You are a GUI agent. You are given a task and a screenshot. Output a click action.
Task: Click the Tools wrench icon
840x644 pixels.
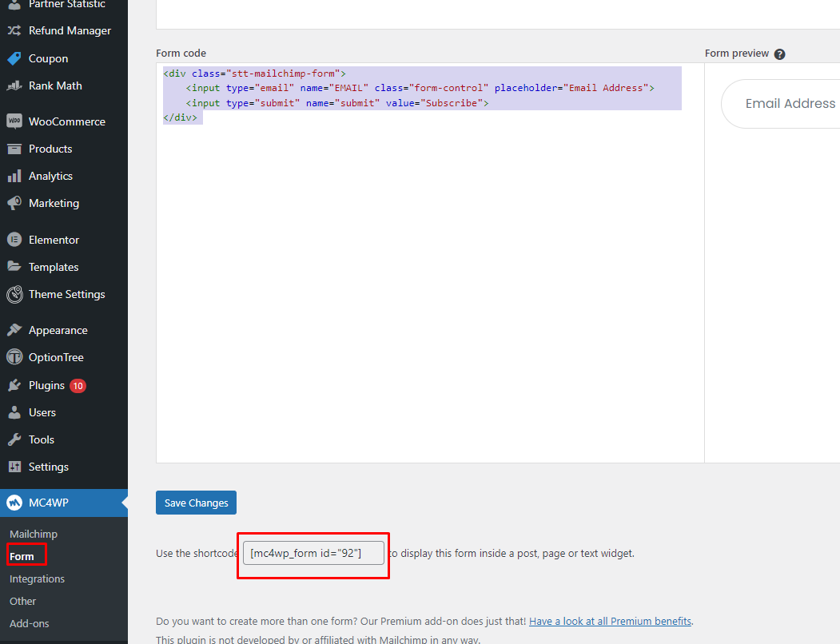click(14, 440)
